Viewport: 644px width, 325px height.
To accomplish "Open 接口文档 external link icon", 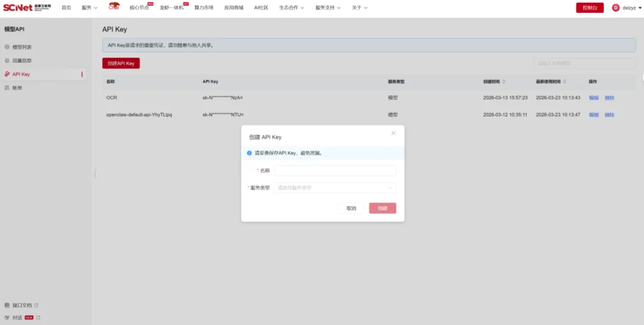I will click(37, 305).
